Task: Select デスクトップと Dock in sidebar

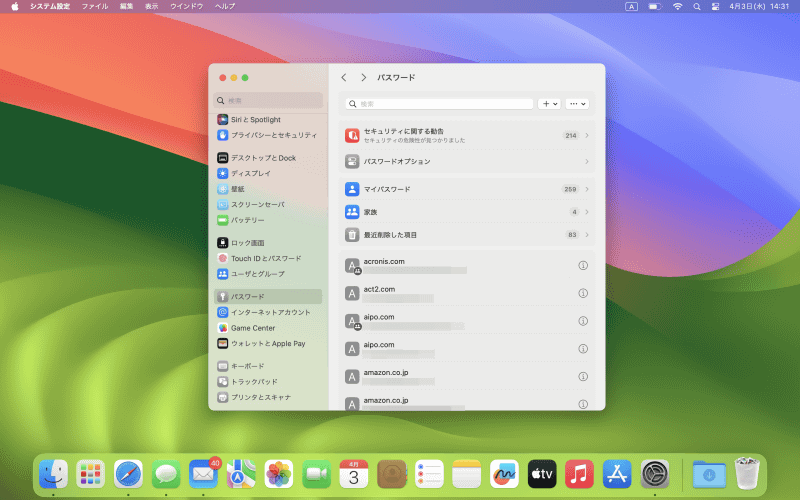Action: tap(268, 158)
